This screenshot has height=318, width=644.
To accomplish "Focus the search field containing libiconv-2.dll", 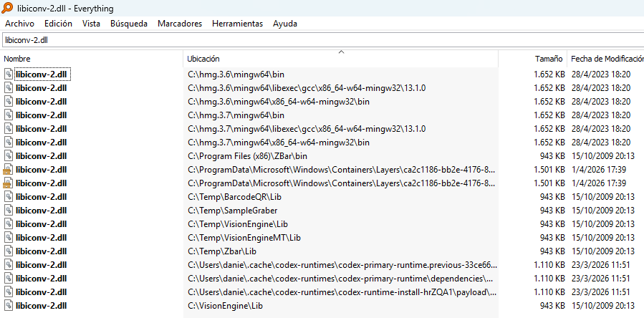I will pyautogui.click(x=323, y=40).
